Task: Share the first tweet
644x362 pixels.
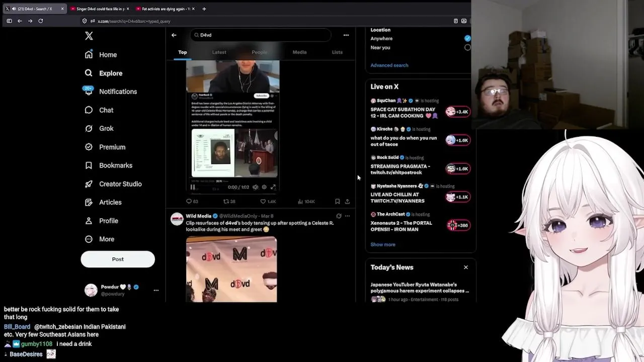Action: pyautogui.click(x=347, y=202)
